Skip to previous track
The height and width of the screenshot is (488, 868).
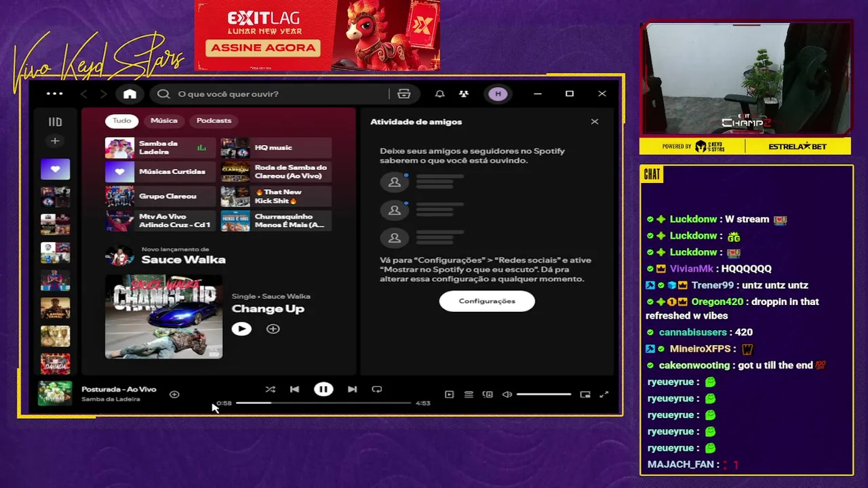pyautogui.click(x=294, y=389)
